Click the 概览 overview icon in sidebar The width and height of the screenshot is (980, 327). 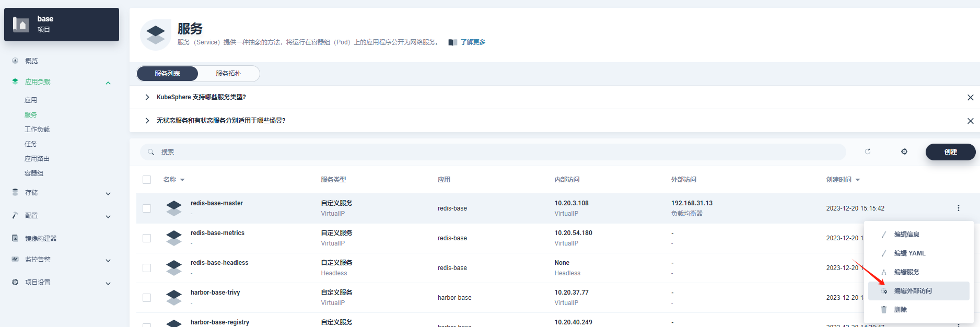coord(15,61)
